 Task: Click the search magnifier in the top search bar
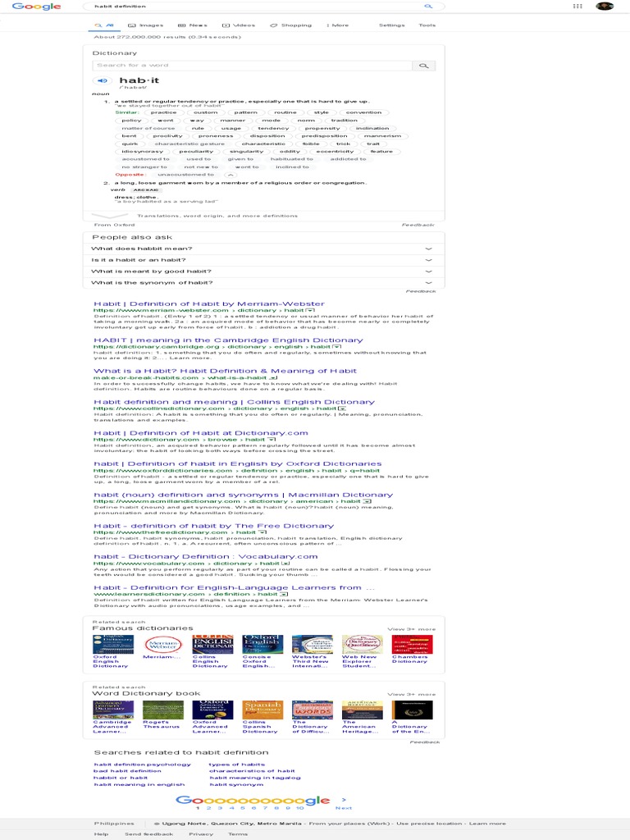(x=428, y=7)
